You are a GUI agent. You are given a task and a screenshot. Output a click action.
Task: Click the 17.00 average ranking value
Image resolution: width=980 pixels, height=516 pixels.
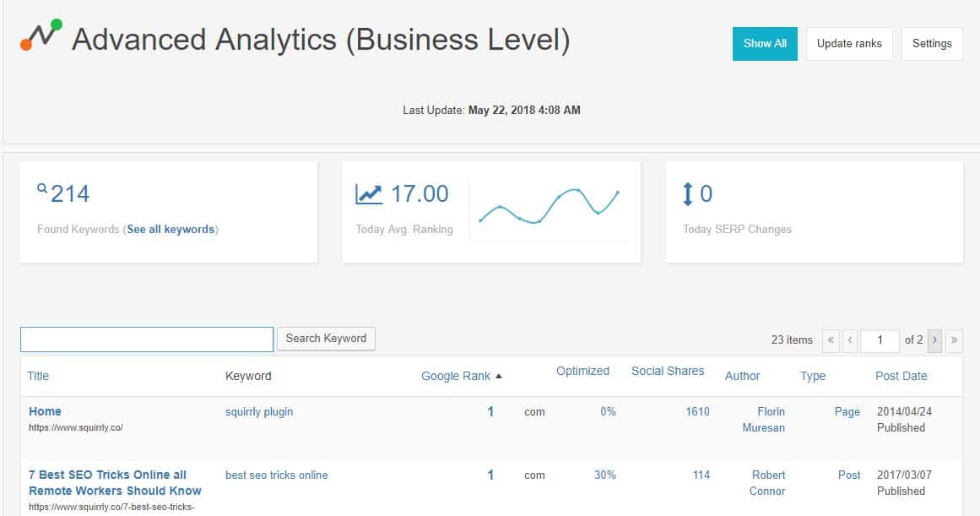tap(420, 194)
